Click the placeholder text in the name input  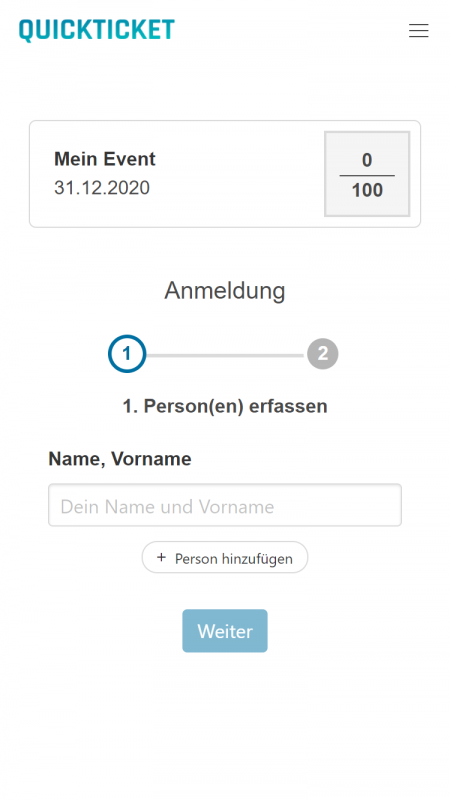(167, 507)
